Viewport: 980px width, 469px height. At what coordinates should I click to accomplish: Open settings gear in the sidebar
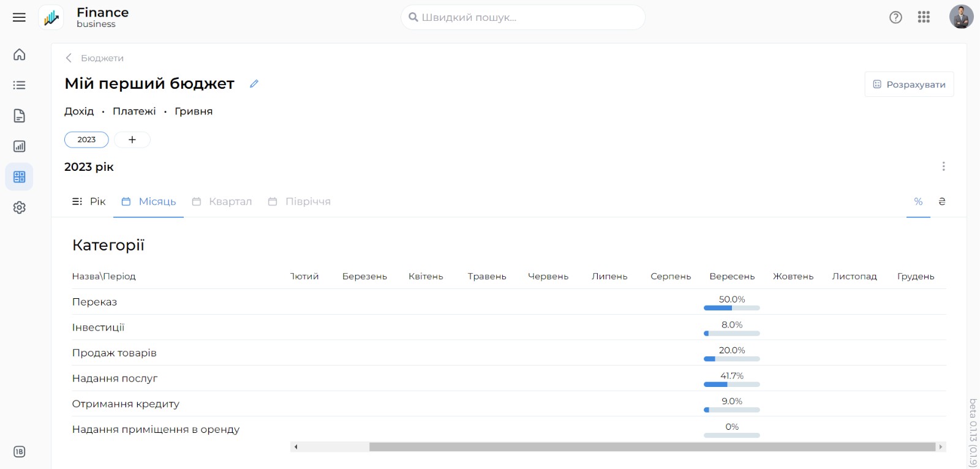coord(20,208)
